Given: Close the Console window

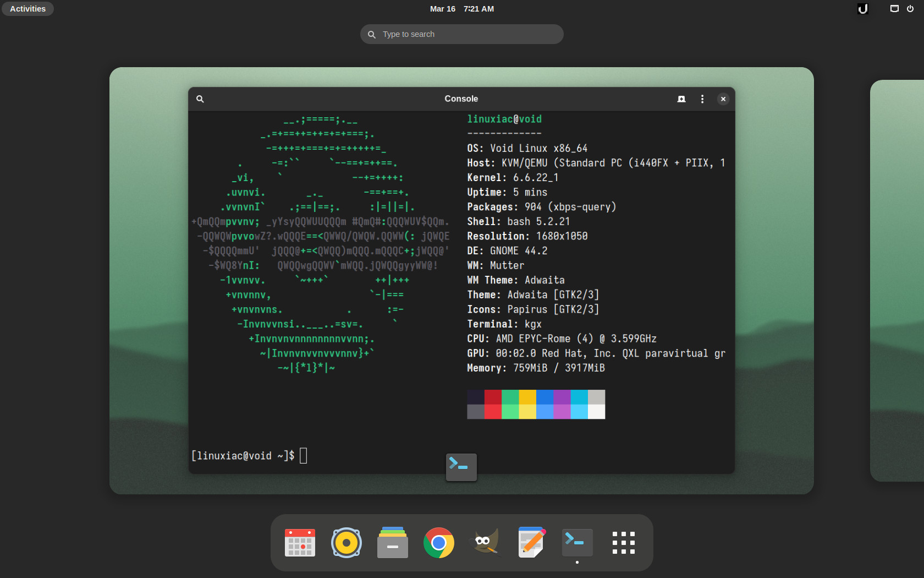Looking at the screenshot, I should tap(723, 99).
